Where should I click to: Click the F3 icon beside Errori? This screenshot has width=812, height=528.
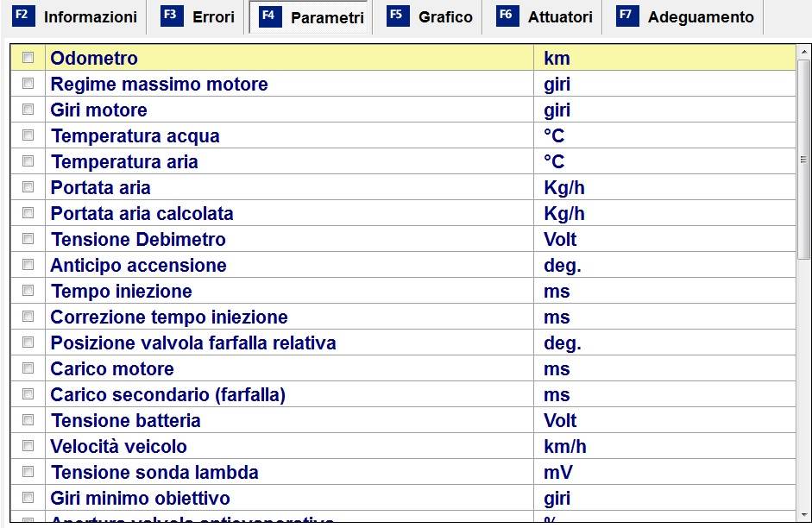click(x=172, y=16)
